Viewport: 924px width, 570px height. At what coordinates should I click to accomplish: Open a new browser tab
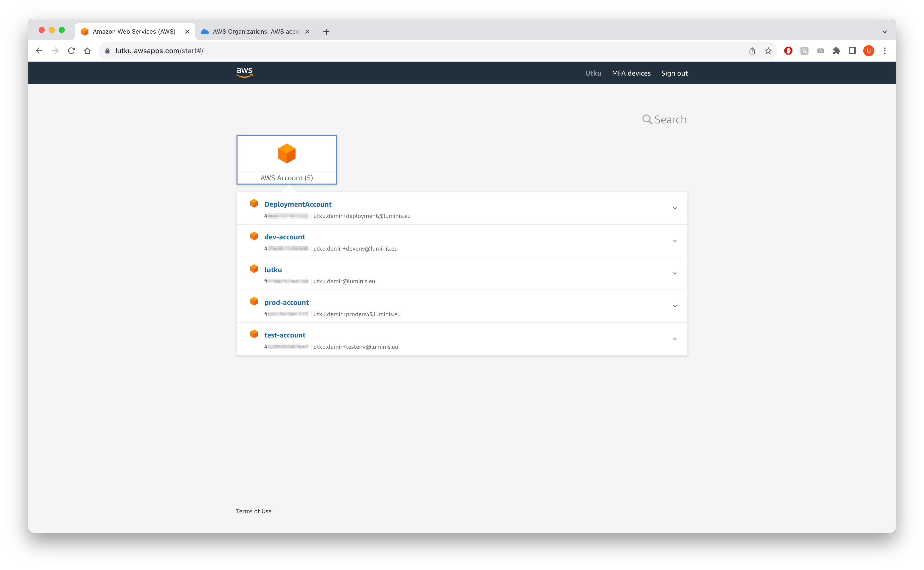point(326,32)
